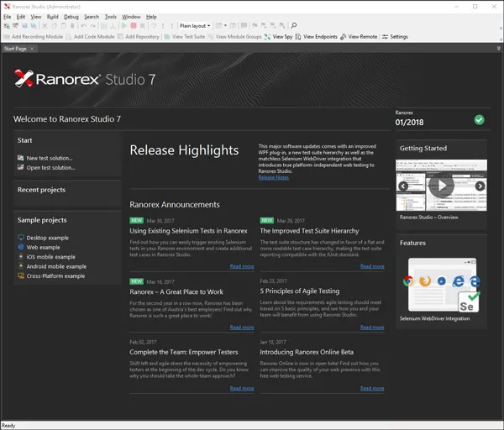Viewport: 504px width, 430px height.
Task: Open the Tools menu
Action: (110, 17)
